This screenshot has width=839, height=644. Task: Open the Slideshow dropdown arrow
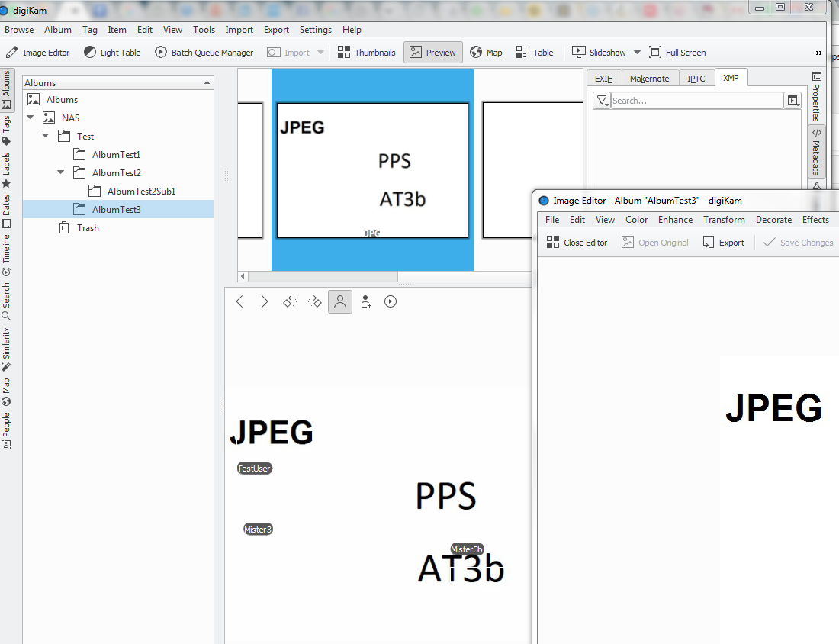[637, 53]
